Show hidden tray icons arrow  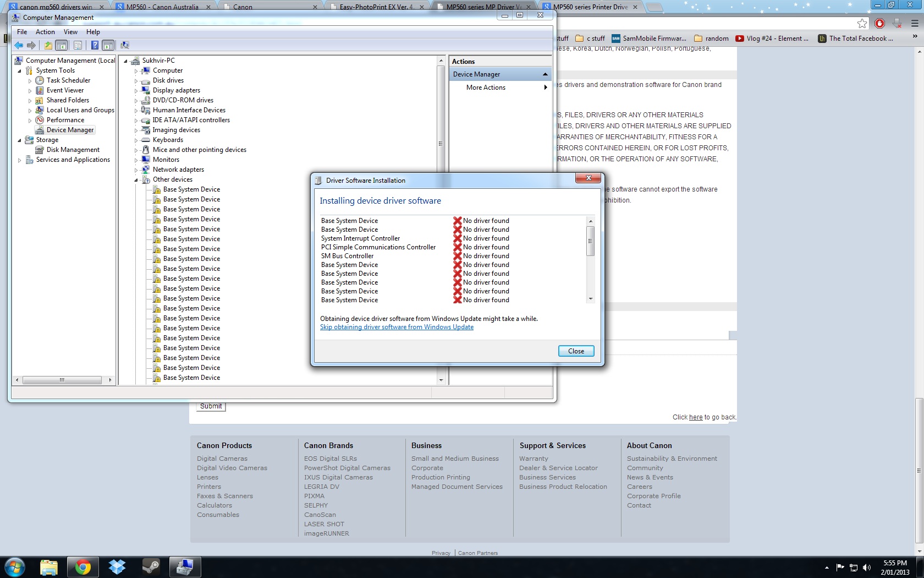pyautogui.click(x=827, y=568)
